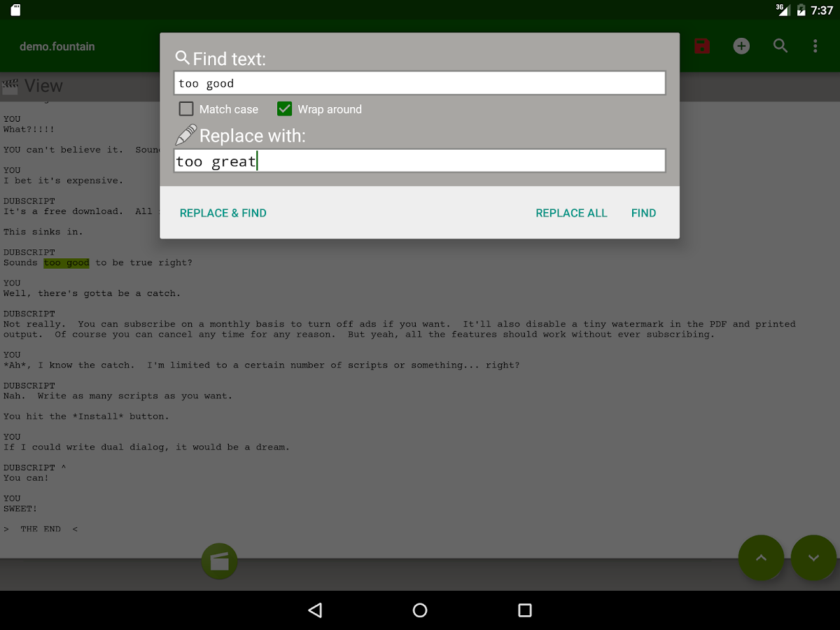Tap the clapperboard floating action button
This screenshot has height=630, width=840.
[220, 561]
